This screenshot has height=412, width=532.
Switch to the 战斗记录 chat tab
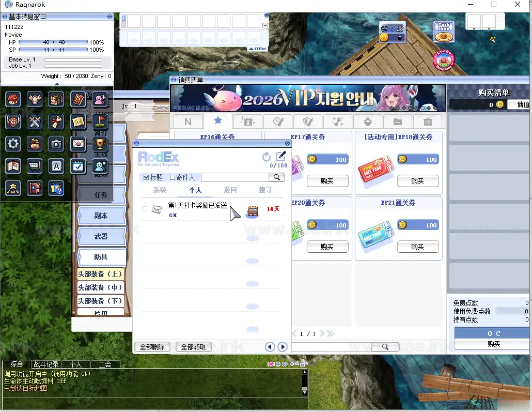pyautogui.click(x=46, y=364)
